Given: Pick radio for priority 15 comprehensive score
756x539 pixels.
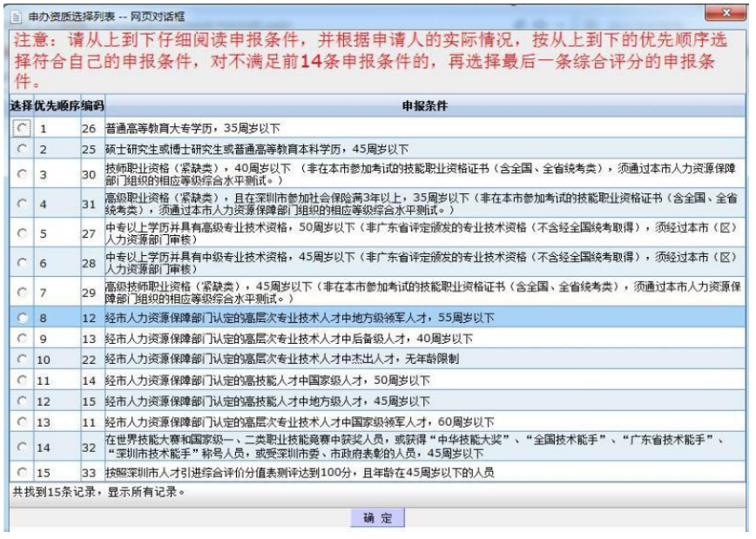Looking at the screenshot, I should point(22,472).
